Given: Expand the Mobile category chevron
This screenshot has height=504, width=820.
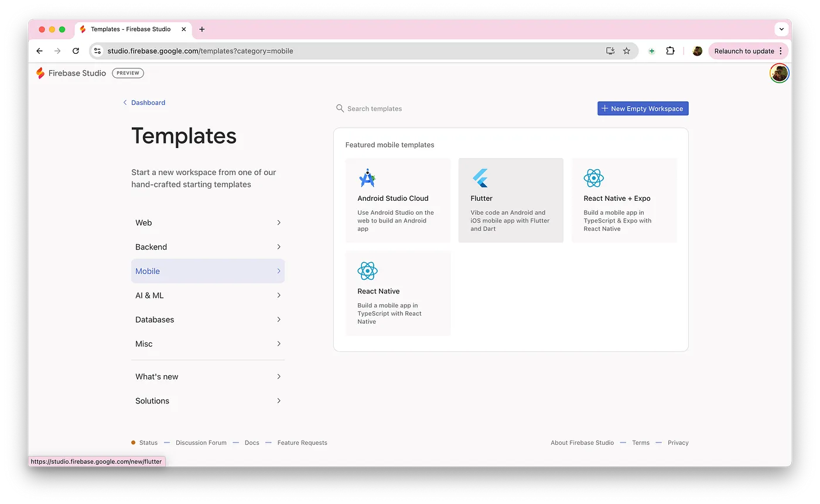Looking at the screenshot, I should pos(279,271).
